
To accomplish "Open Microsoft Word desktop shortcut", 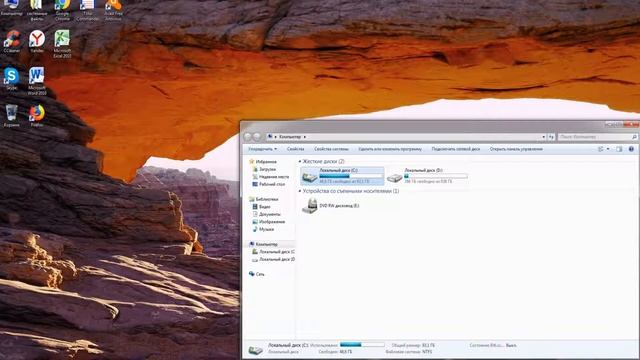I will pos(37,81).
